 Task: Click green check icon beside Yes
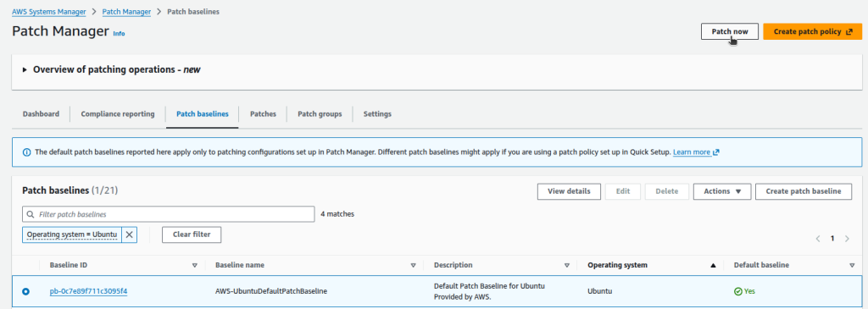[x=738, y=291]
